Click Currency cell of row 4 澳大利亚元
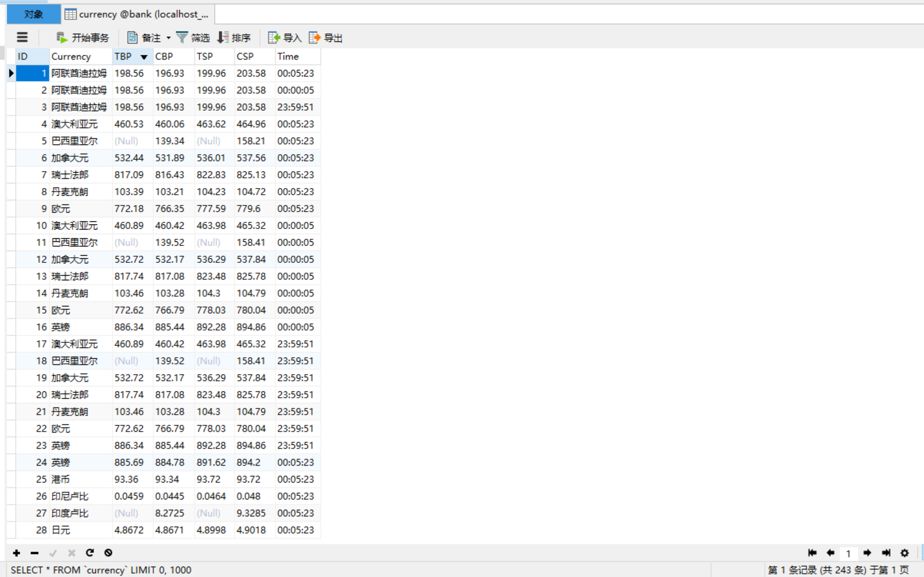The width and height of the screenshot is (924, 577). pos(81,124)
